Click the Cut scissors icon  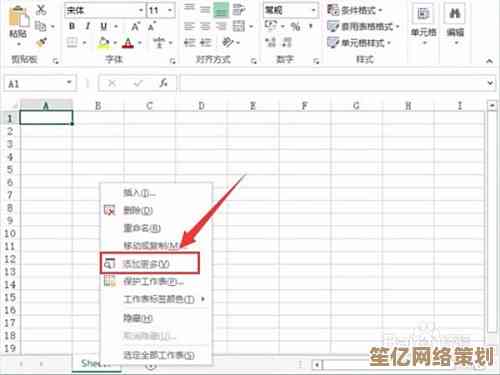41,10
